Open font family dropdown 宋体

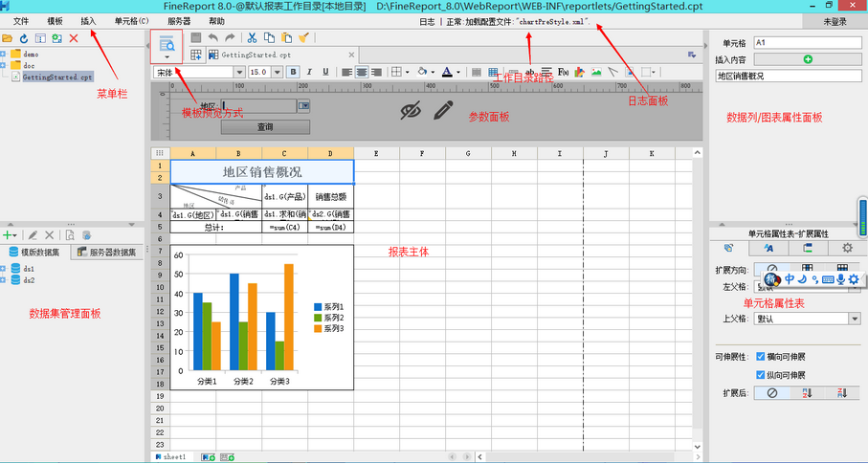click(x=239, y=72)
